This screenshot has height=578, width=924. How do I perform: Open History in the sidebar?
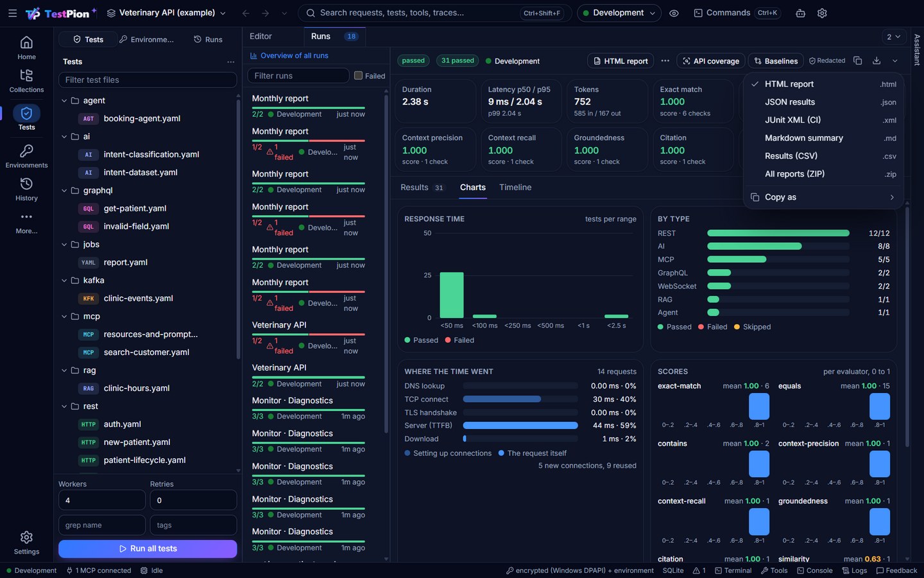tap(26, 189)
